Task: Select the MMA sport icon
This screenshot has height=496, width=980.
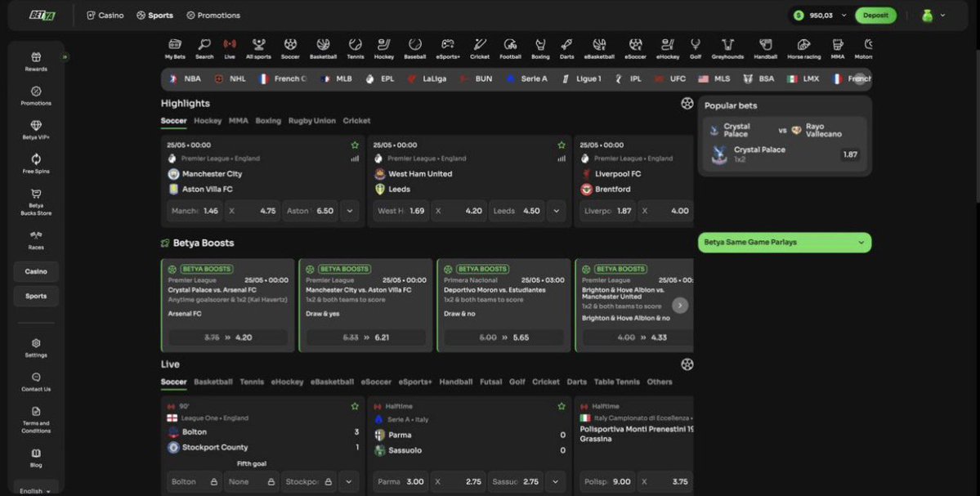Action: pyautogui.click(x=838, y=49)
